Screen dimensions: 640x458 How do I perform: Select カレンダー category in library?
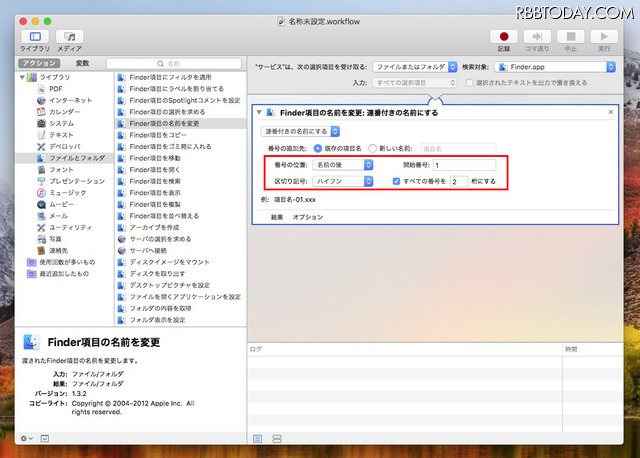click(x=64, y=112)
